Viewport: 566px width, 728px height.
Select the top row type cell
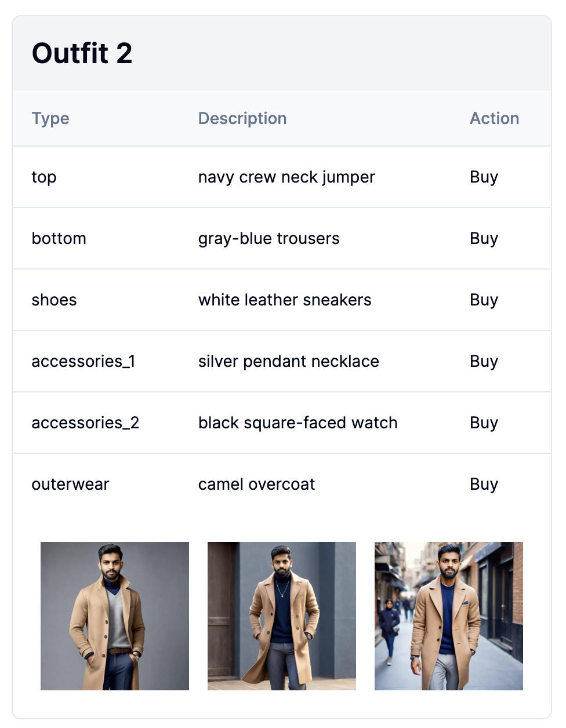point(44,177)
